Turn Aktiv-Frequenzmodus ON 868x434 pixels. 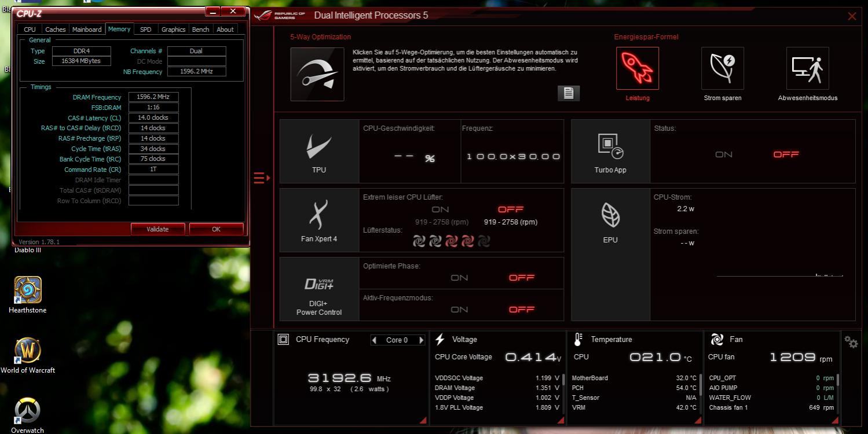click(459, 310)
